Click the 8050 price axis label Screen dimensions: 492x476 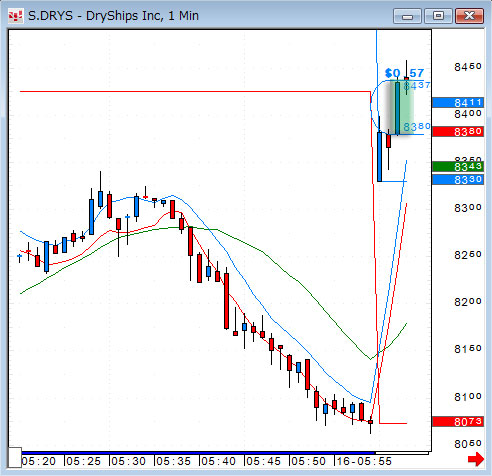click(x=468, y=444)
